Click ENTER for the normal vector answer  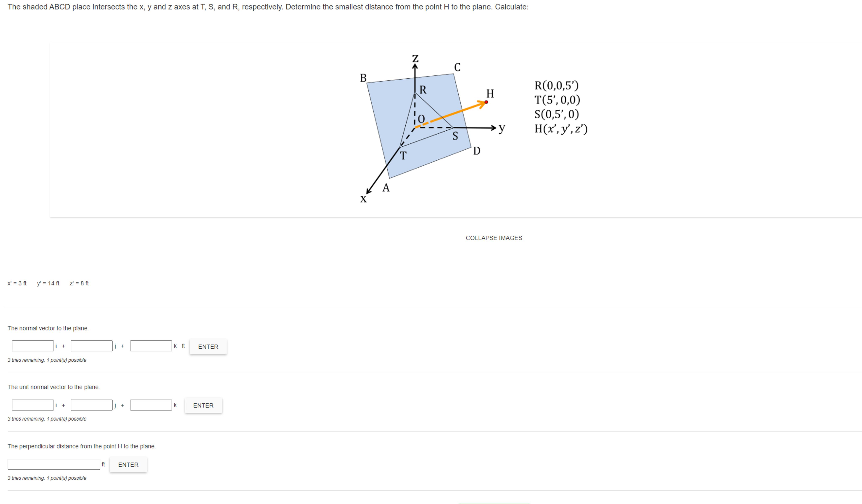[x=208, y=346]
